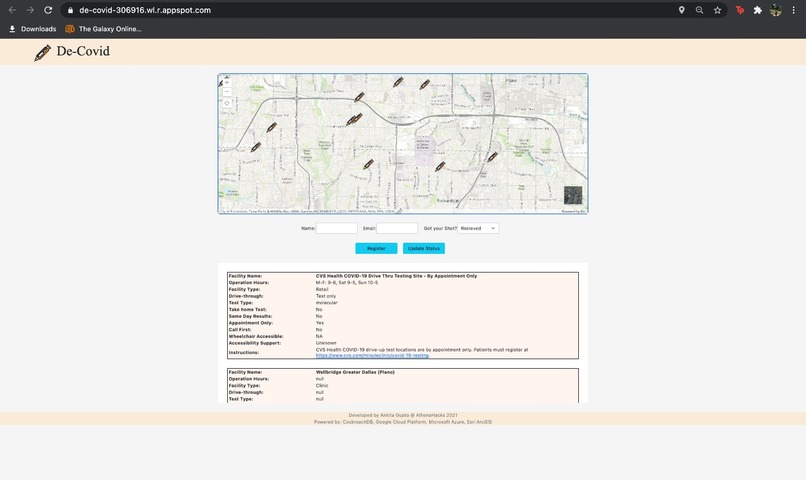Screen dimensions: 806x480
Task: Select the 'Clinic' facility type value
Action: tap(322, 385)
